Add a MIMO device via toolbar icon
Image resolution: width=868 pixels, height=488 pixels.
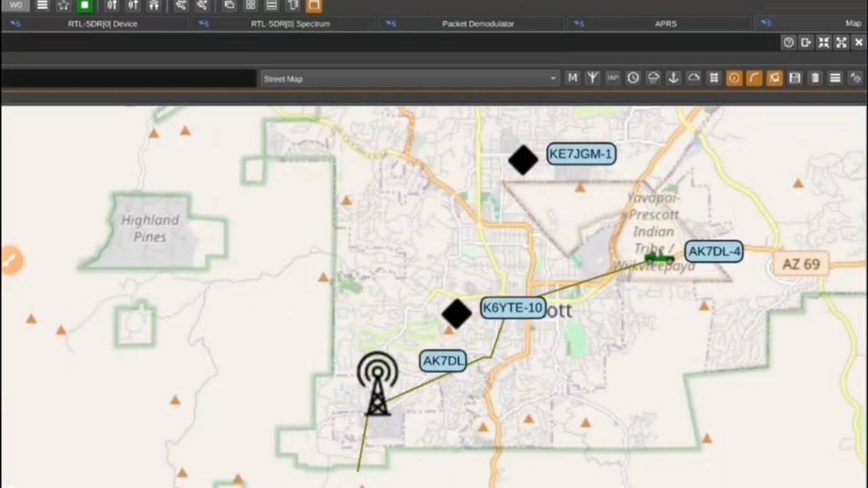point(154,5)
